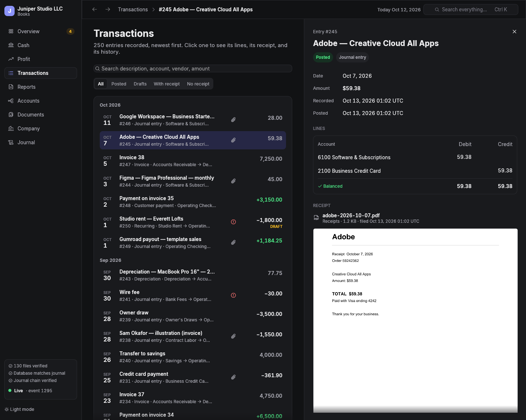
Task: Switch to Light mode
Action: 19,409
